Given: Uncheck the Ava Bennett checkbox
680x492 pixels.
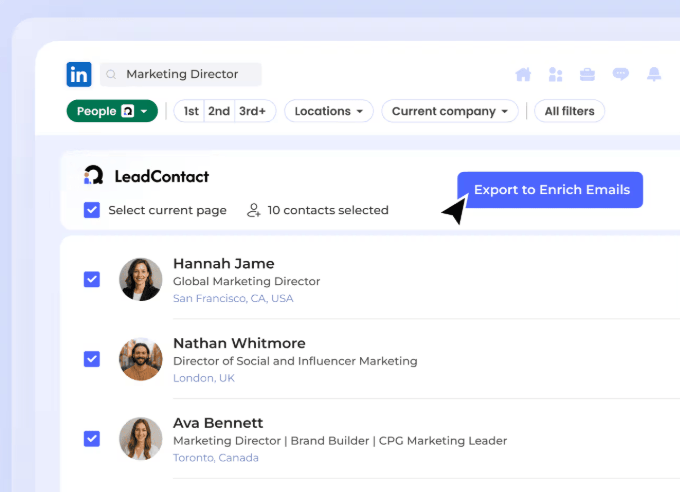Looking at the screenshot, I should [x=92, y=439].
